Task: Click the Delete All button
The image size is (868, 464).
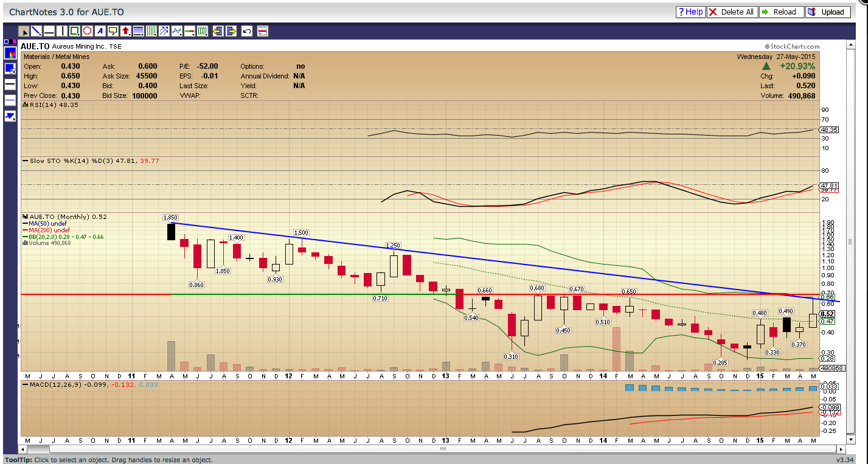Action: tap(731, 12)
